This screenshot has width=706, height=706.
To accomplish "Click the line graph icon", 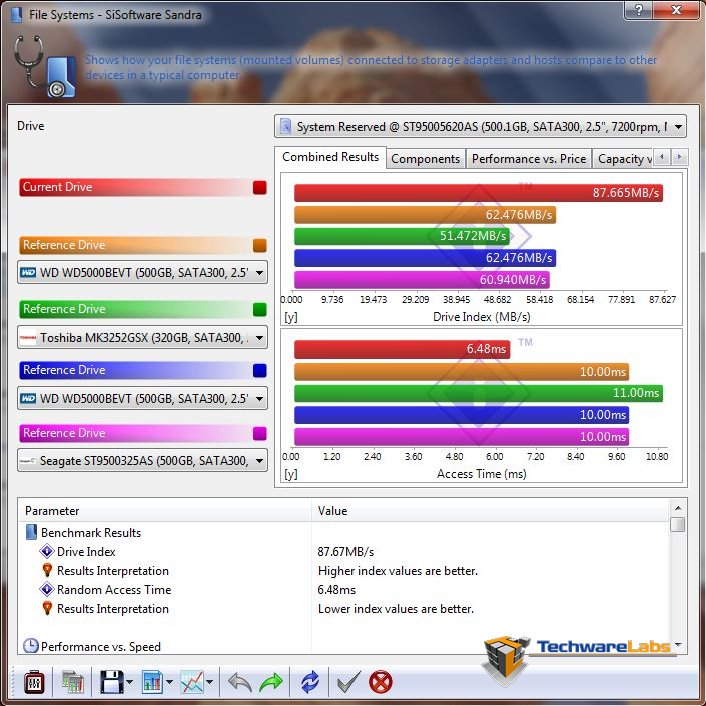I will (192, 683).
